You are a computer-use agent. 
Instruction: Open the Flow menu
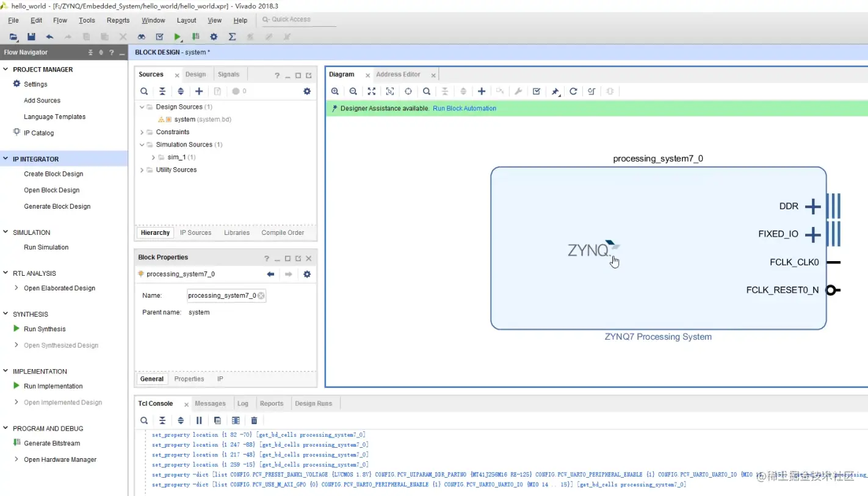(x=60, y=20)
